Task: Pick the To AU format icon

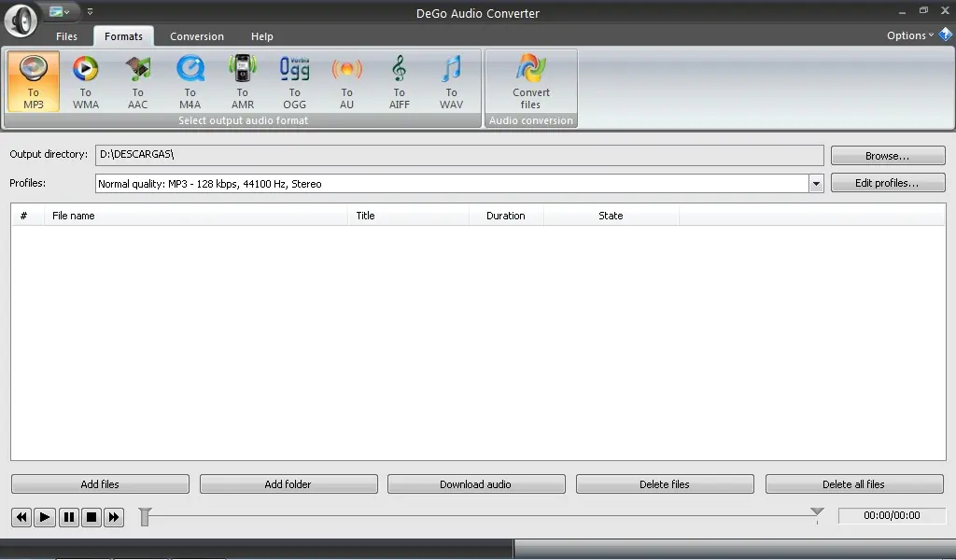Action: pyautogui.click(x=347, y=81)
